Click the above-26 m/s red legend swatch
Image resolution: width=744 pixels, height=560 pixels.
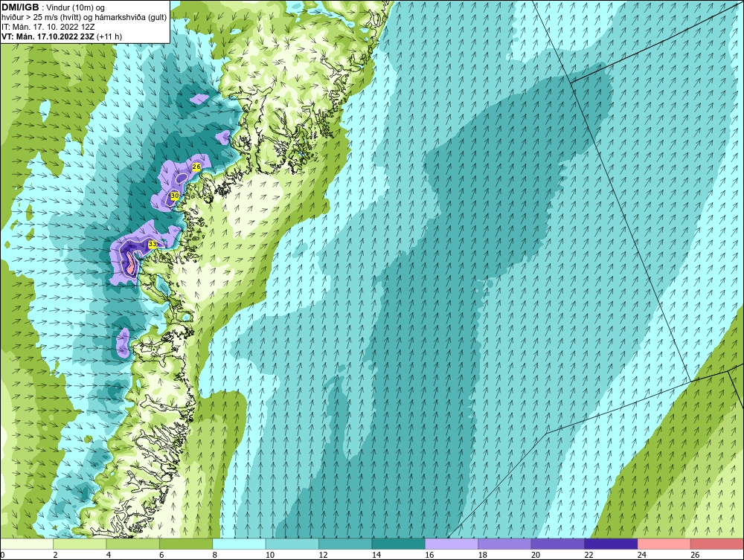[717, 544]
